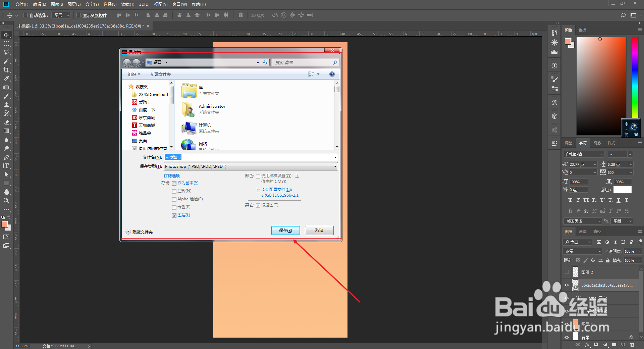Open the Info panel icon
Screen dimensions: 644x349
(554, 66)
